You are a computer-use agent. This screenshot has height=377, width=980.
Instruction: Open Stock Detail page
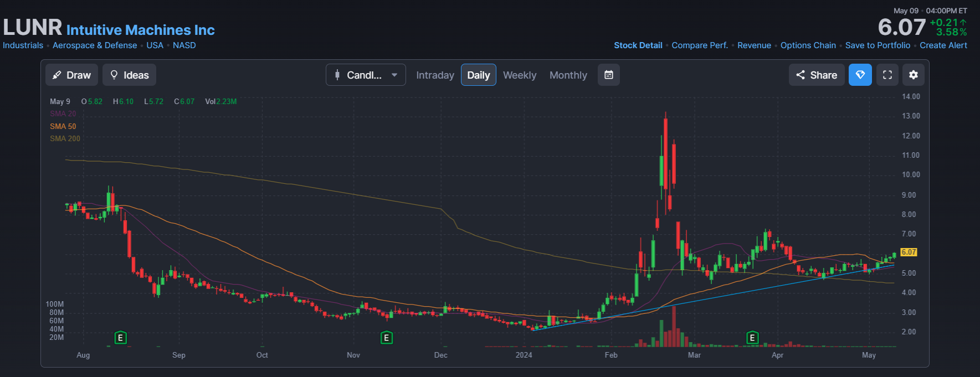point(638,45)
